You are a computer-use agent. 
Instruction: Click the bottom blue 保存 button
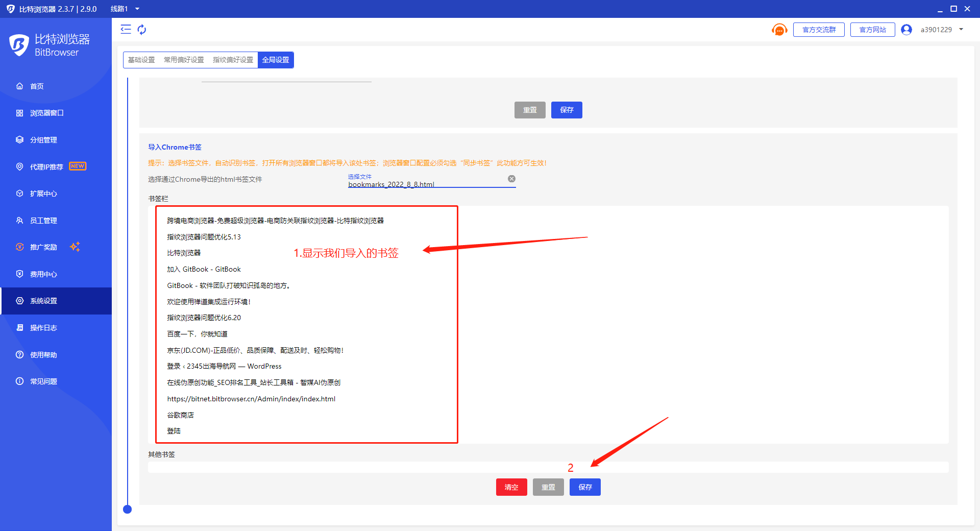585,487
